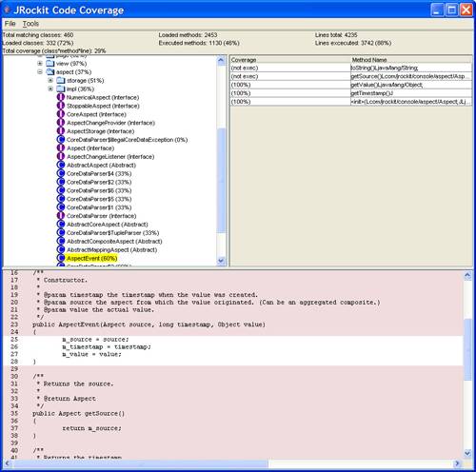476x472 pixels.
Task: Click the AspectStorage interface icon
Action: pos(61,131)
